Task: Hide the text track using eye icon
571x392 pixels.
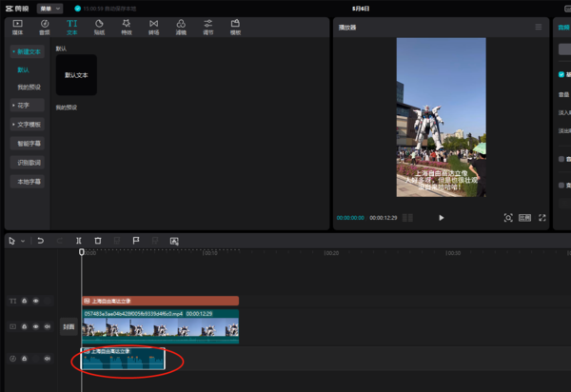Action: tap(36, 301)
